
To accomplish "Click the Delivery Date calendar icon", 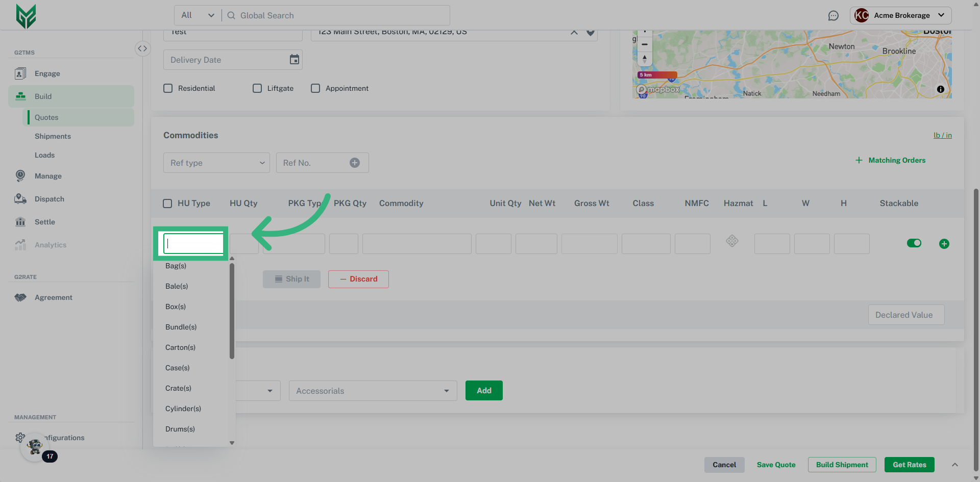I will coord(295,60).
